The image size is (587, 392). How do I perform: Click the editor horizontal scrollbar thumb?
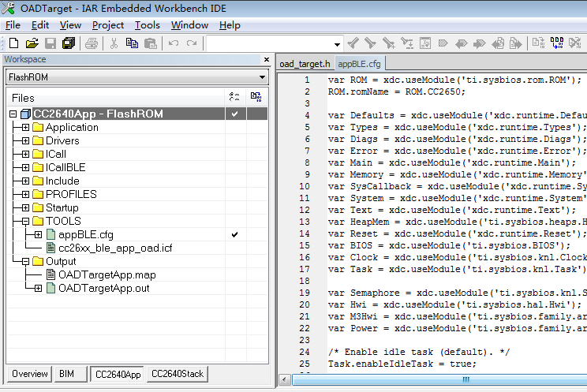coord(439,379)
